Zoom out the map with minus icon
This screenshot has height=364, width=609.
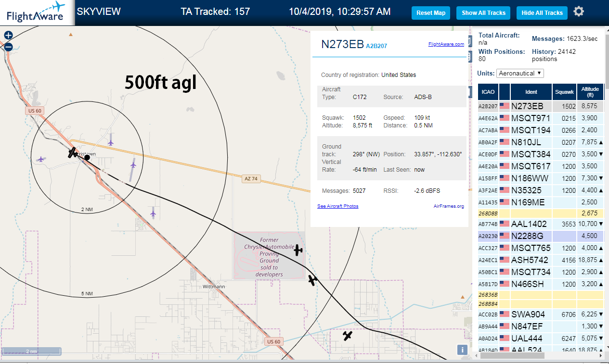pyautogui.click(x=8, y=47)
